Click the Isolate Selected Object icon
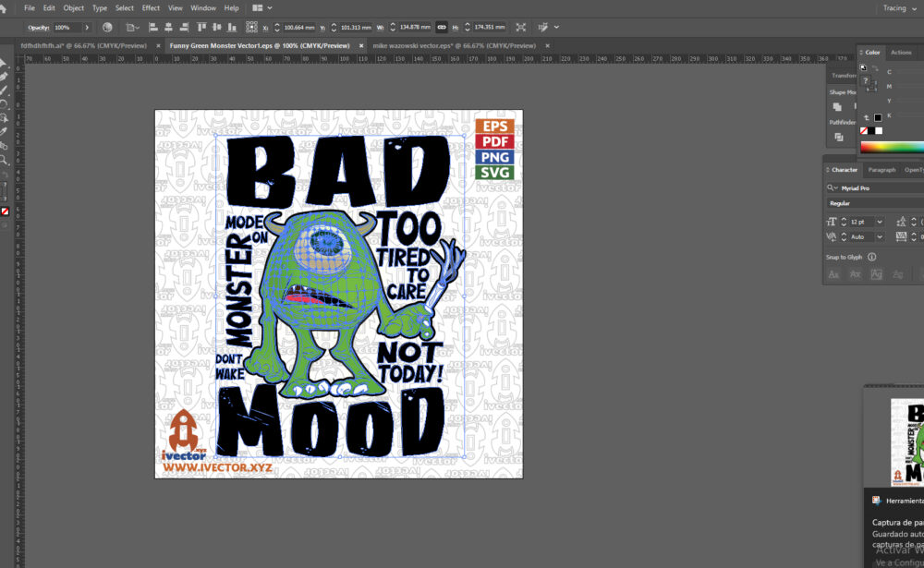The width and height of the screenshot is (924, 568). coord(521,27)
